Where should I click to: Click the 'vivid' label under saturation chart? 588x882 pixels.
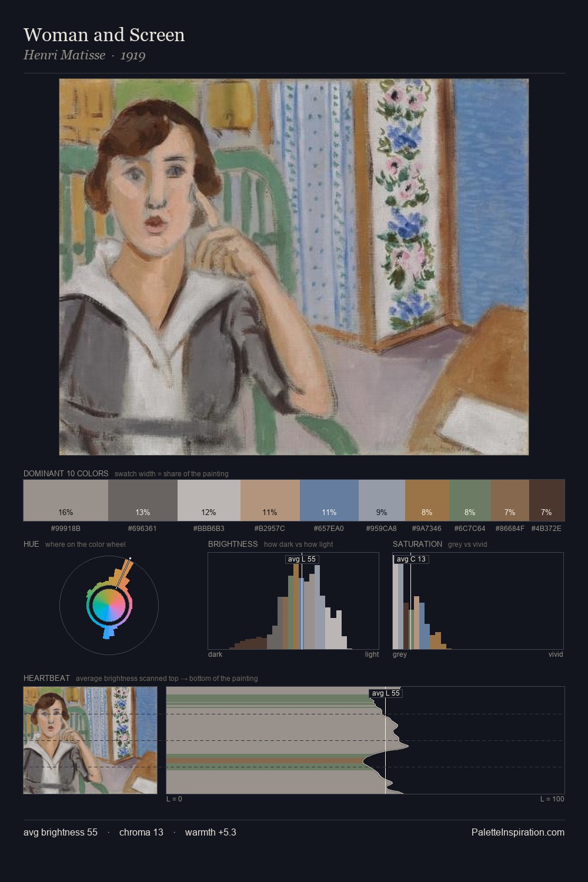(556, 654)
